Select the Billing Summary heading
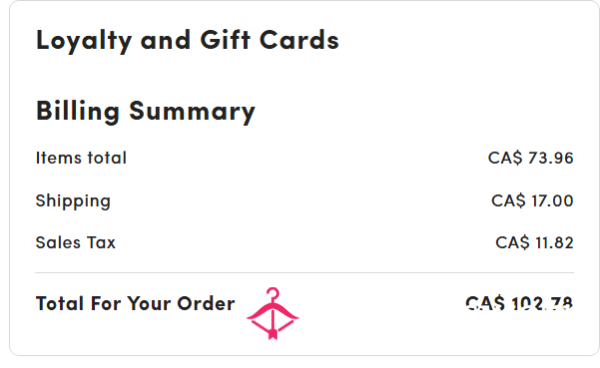Viewport: 600px width, 368px height. [145, 112]
